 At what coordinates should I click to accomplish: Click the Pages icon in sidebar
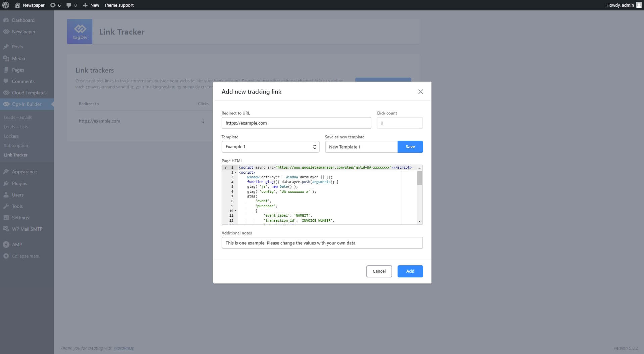6,70
